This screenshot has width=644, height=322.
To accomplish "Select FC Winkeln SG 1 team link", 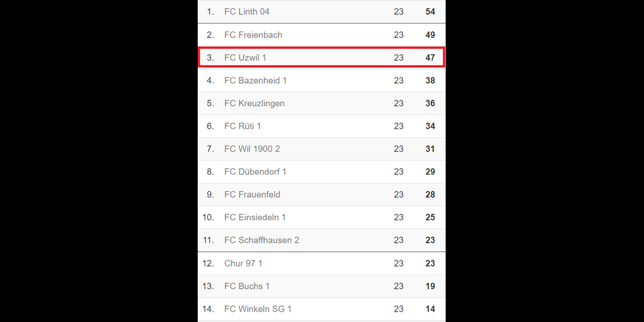I will tap(258, 309).
